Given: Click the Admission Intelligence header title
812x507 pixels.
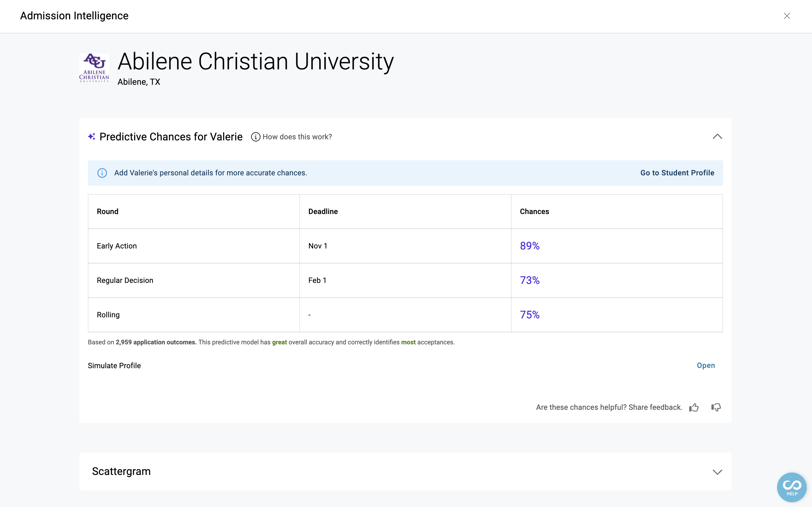Looking at the screenshot, I should 74,16.
